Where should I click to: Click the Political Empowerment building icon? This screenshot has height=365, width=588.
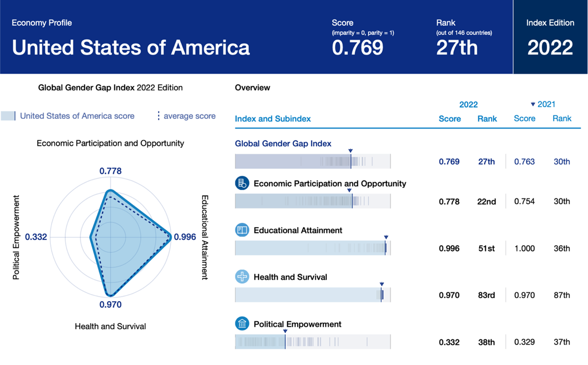click(242, 324)
